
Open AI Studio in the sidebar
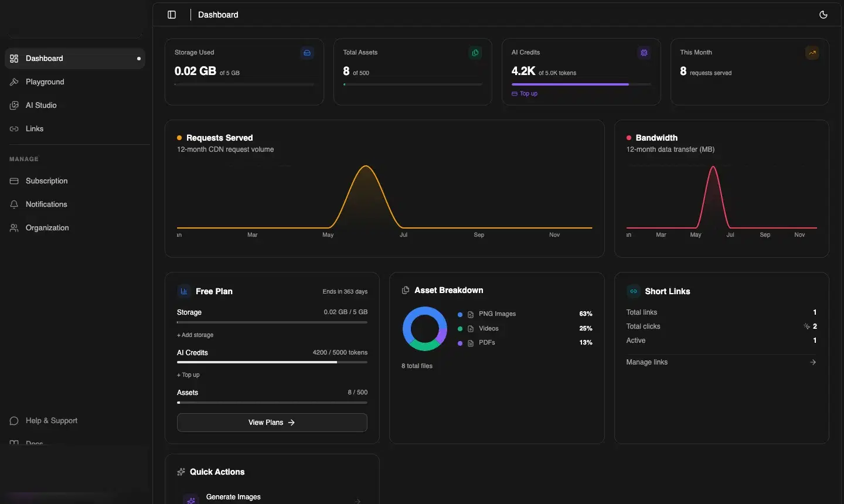tap(75, 105)
